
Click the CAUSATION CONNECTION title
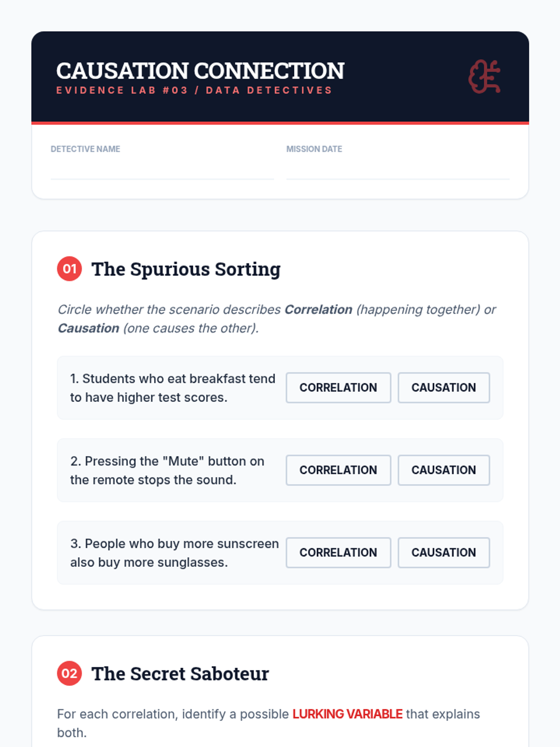pos(200,71)
